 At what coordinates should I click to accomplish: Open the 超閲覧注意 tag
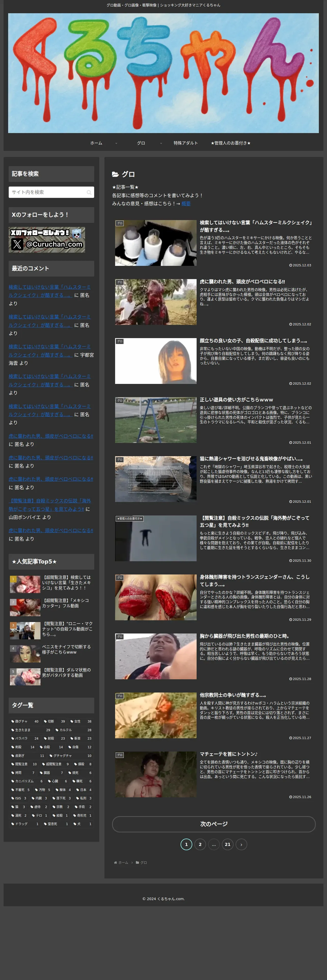[x=56, y=764]
